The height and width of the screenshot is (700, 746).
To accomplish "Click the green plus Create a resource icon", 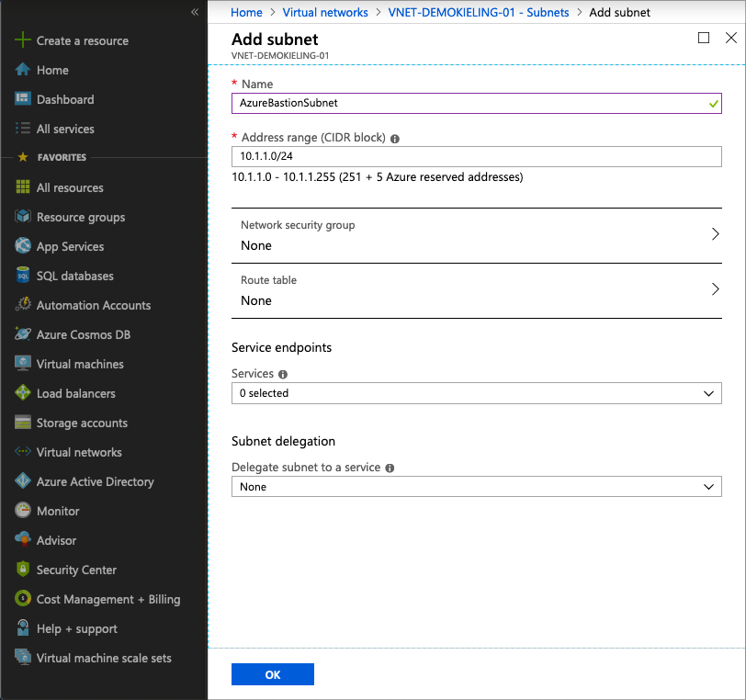I will pyautogui.click(x=22, y=40).
